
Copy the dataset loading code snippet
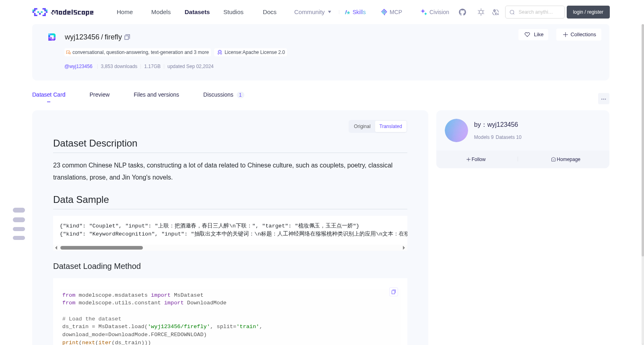(394, 292)
